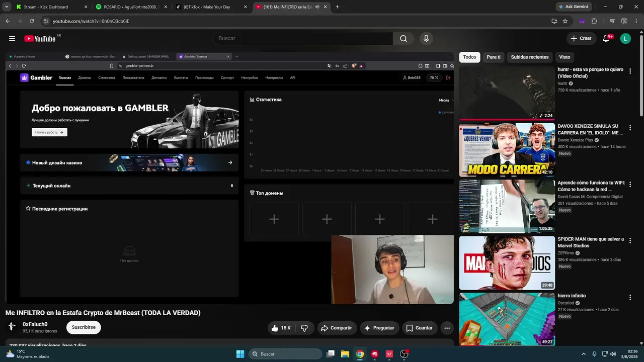Open options for the WIFI video
The image size is (644, 362).
[x=630, y=185]
